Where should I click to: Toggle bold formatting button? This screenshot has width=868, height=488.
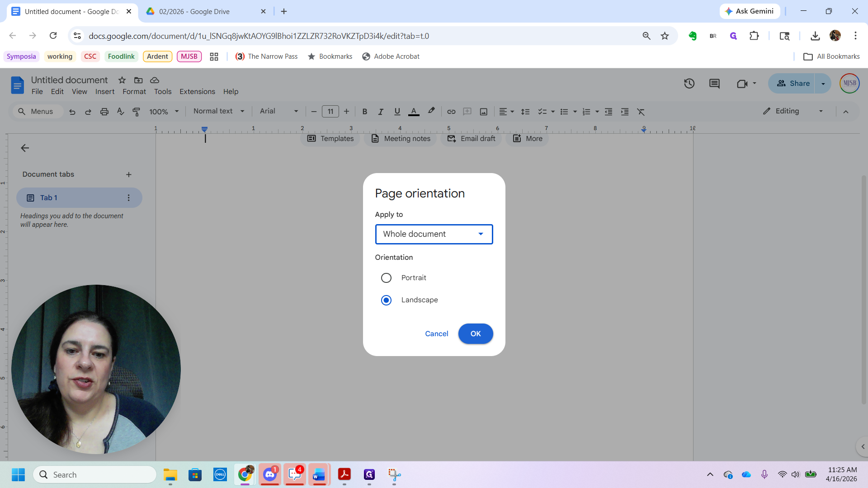[364, 112]
